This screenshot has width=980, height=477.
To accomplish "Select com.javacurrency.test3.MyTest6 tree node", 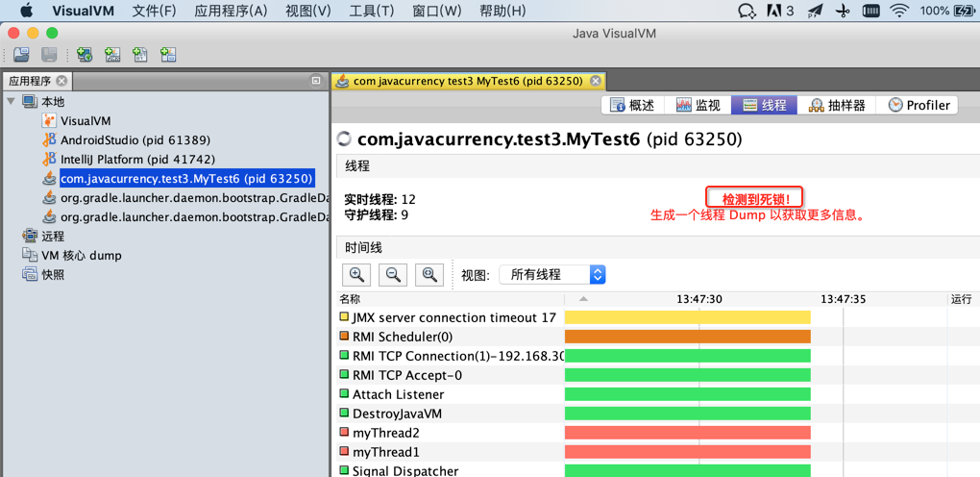I will point(187,179).
